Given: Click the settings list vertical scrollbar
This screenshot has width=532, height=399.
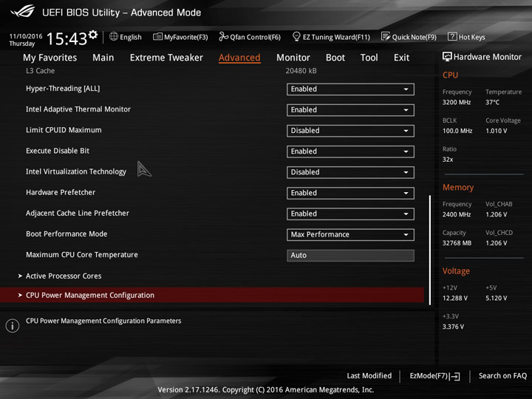Looking at the screenshot, I should pos(430,250).
